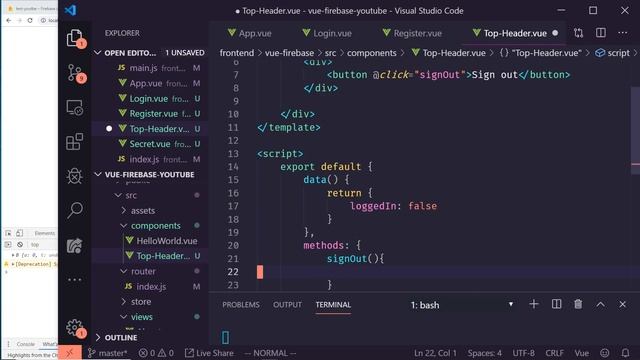The height and width of the screenshot is (360, 640).
Task: Maximize the terminal panel size
Action: (x=600, y=304)
